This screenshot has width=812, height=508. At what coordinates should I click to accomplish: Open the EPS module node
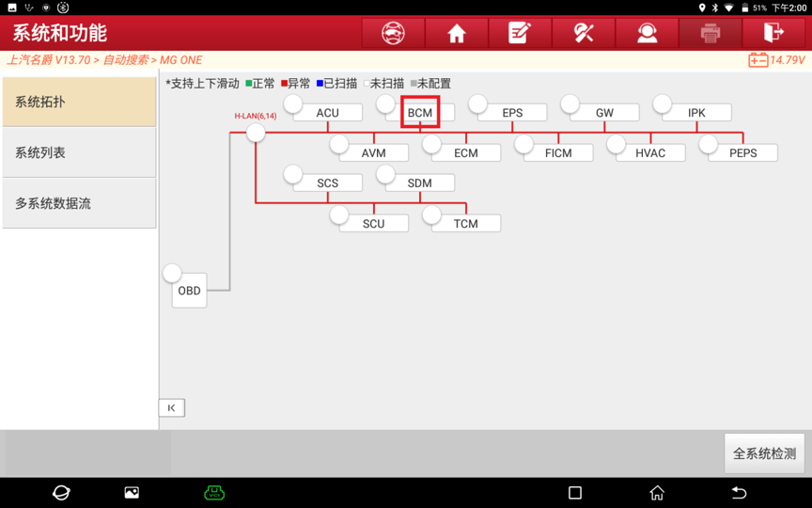coord(512,113)
